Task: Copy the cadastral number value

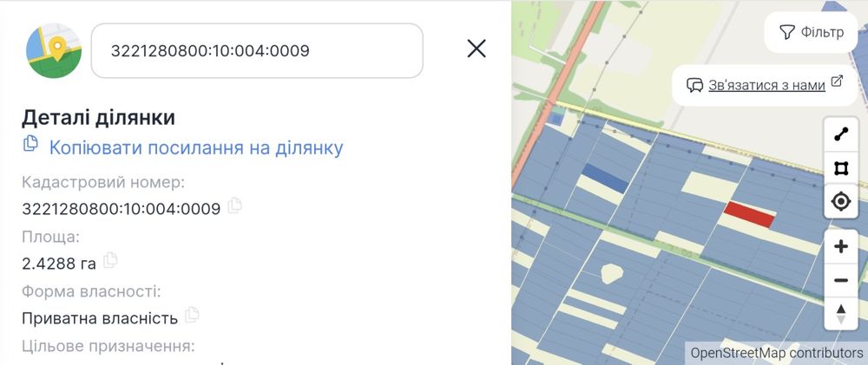Action: tap(234, 206)
